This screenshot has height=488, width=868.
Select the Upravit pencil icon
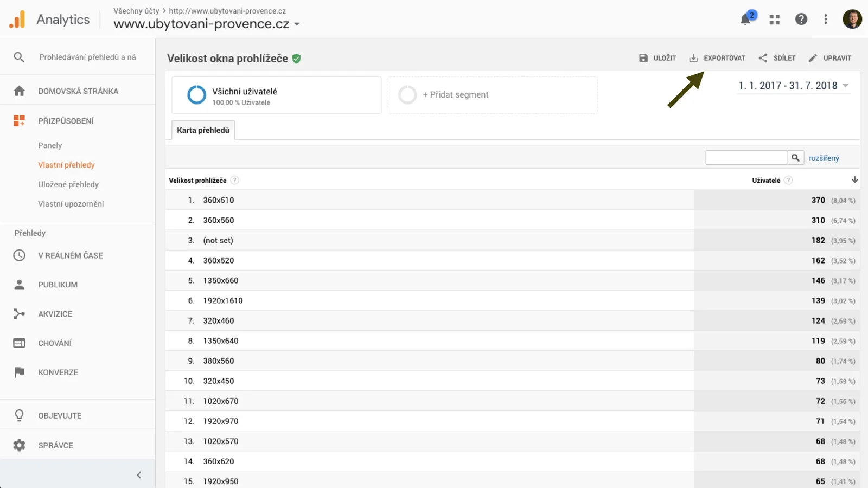tap(813, 58)
